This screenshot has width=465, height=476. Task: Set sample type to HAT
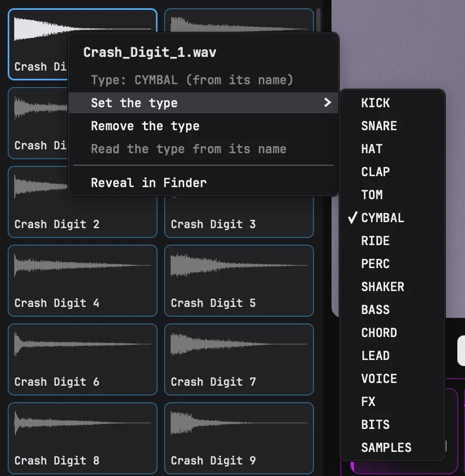[392, 149]
